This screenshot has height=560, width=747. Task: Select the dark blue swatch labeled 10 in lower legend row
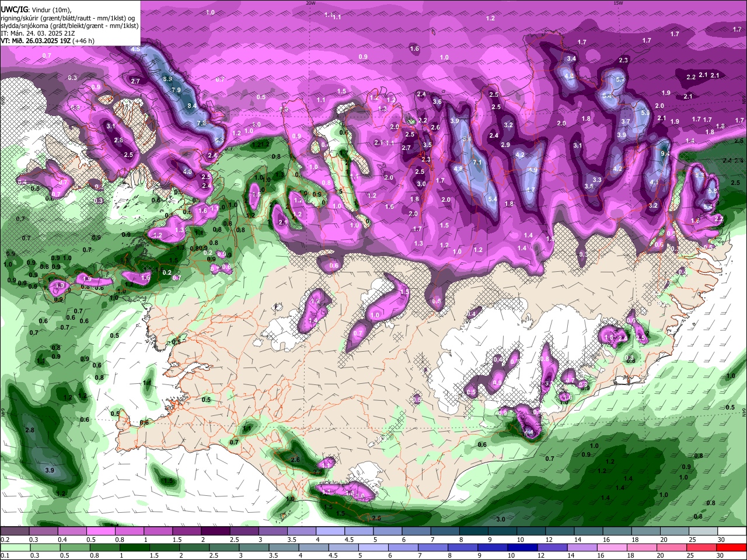(521, 547)
